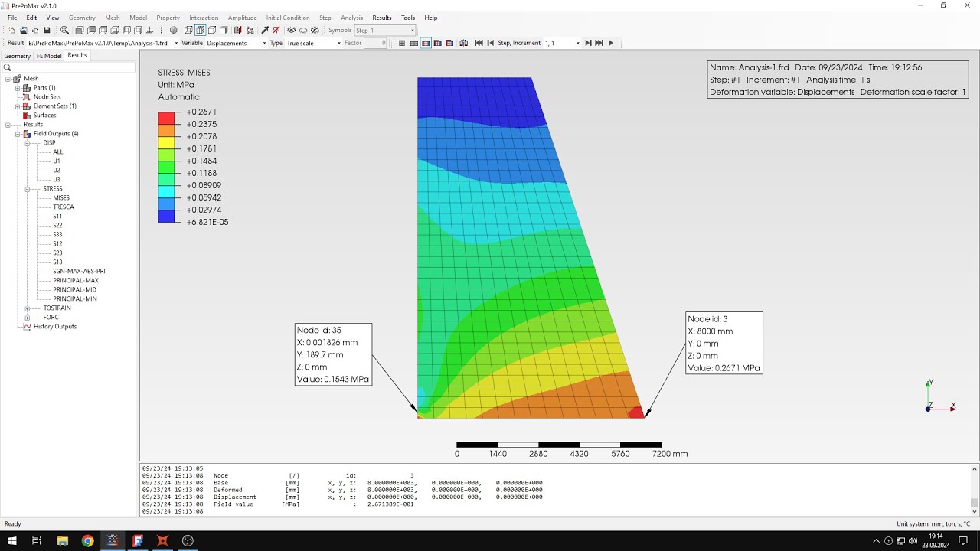Click the Open file toolbar icon
This screenshot has height=551, width=980.
23,30
